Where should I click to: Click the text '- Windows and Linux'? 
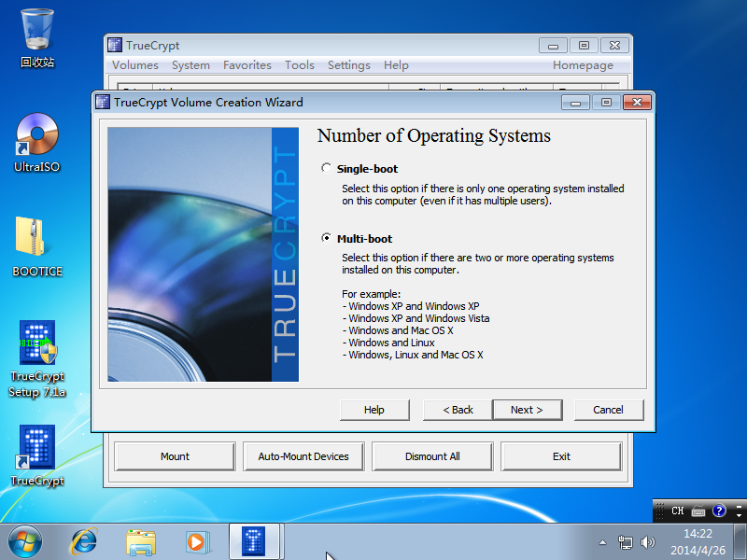[x=388, y=343]
